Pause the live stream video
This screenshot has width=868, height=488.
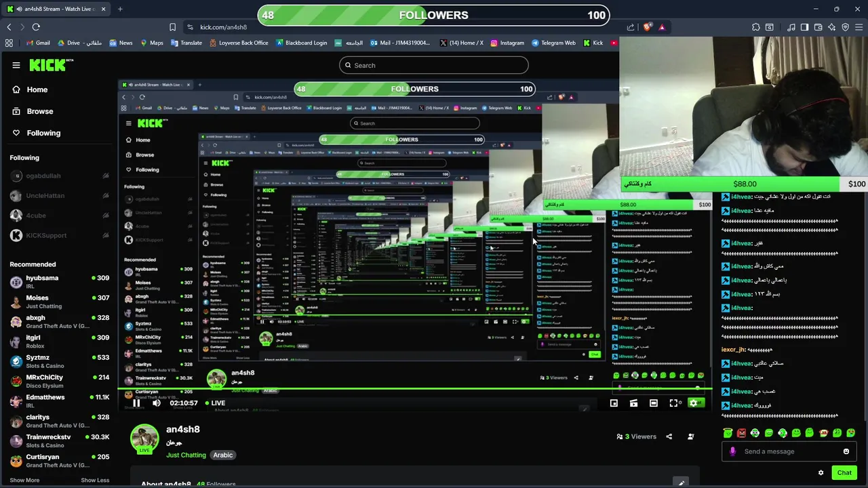[136, 403]
